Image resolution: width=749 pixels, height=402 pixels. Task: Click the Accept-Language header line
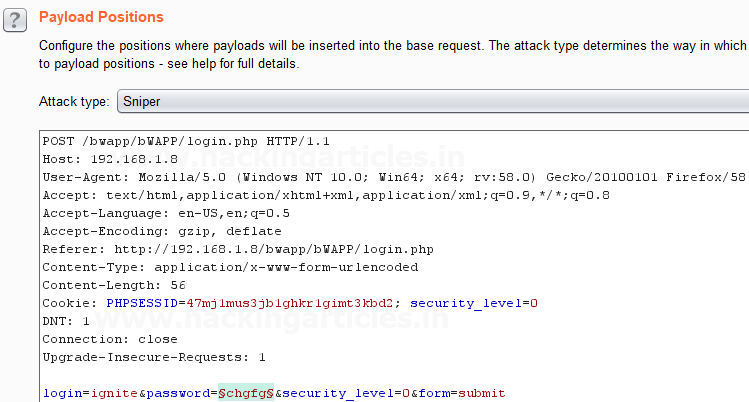(166, 213)
